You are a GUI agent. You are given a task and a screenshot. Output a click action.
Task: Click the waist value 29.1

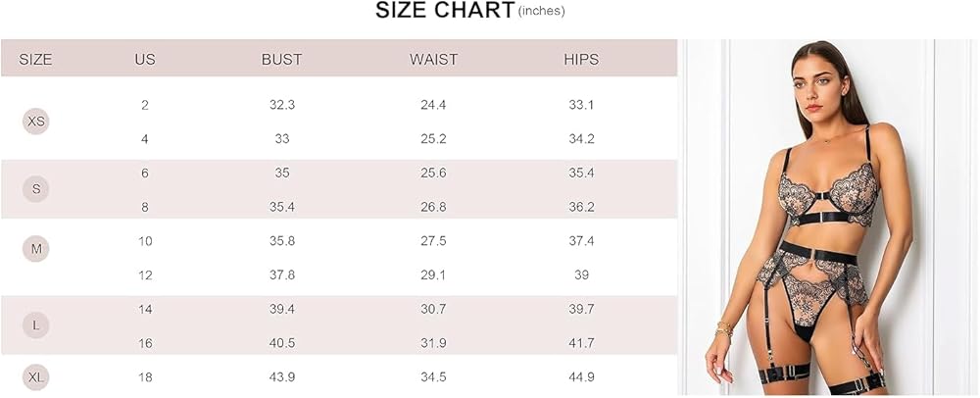(433, 274)
